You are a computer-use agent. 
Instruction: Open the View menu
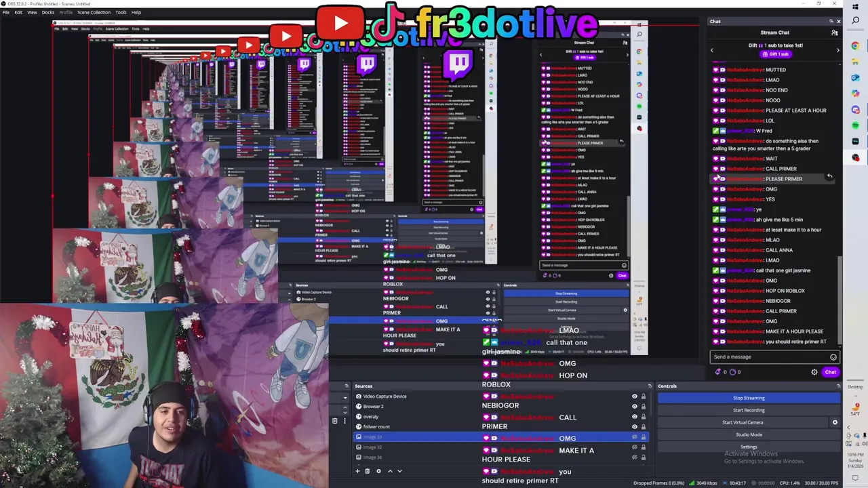pos(32,12)
